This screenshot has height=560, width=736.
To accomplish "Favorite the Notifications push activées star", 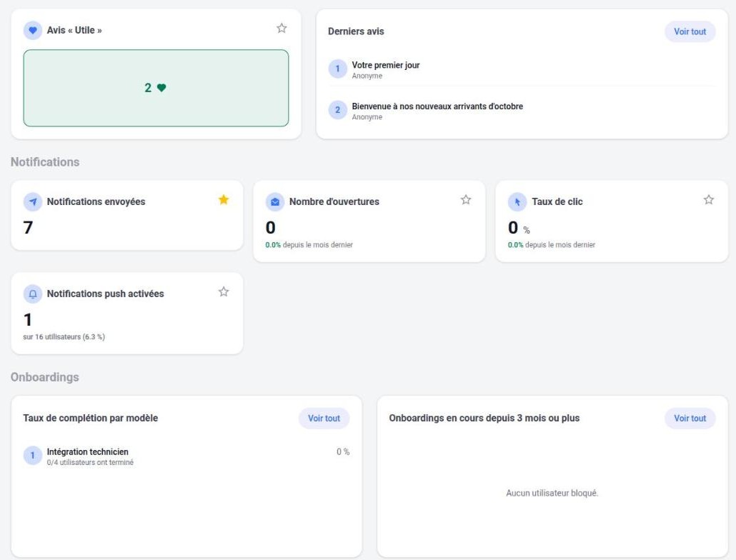I will click(224, 291).
